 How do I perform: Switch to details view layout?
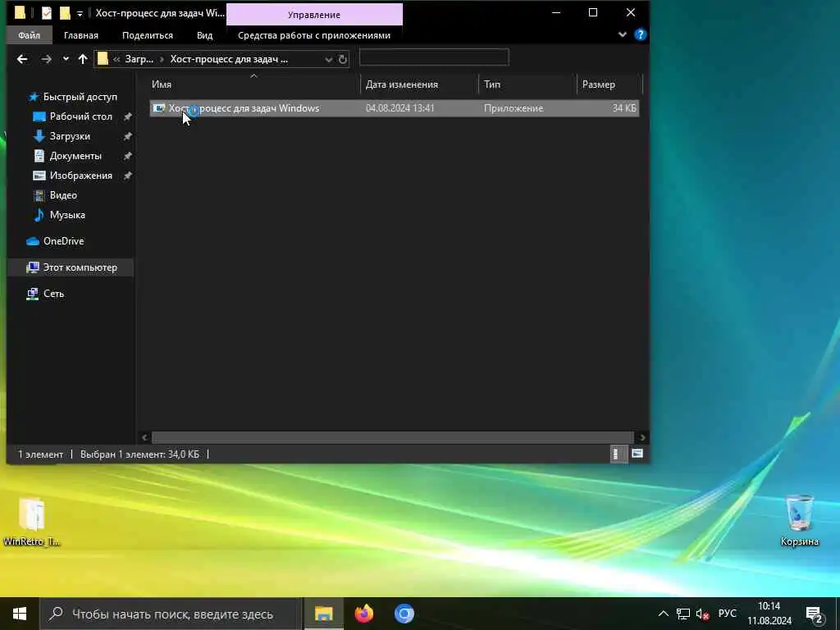[x=618, y=454]
